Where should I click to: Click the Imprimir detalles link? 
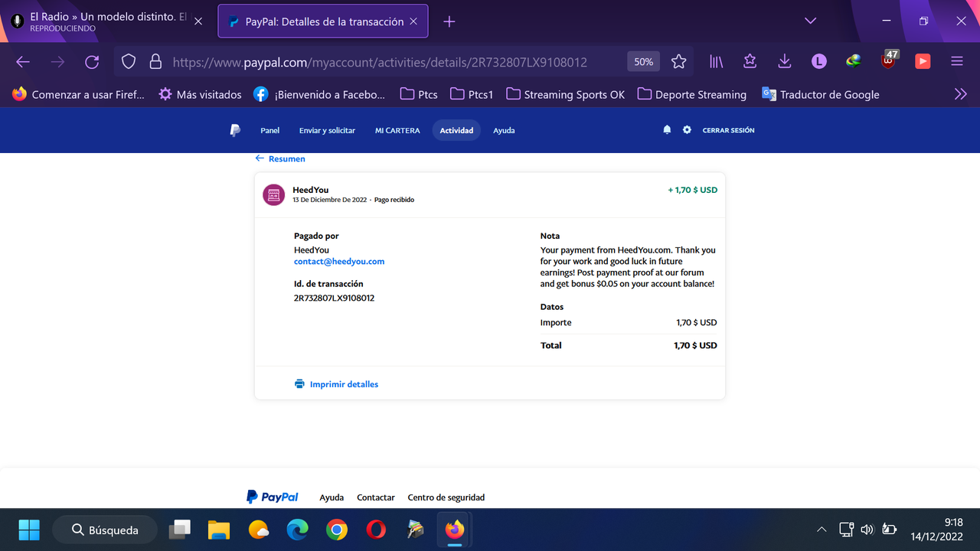(344, 384)
